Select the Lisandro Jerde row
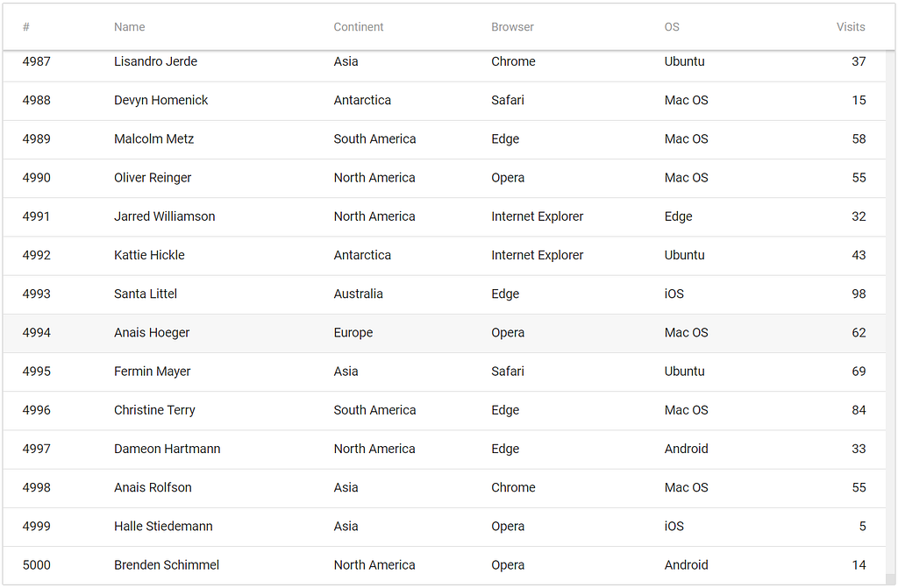The image size is (898, 588). click(x=445, y=62)
